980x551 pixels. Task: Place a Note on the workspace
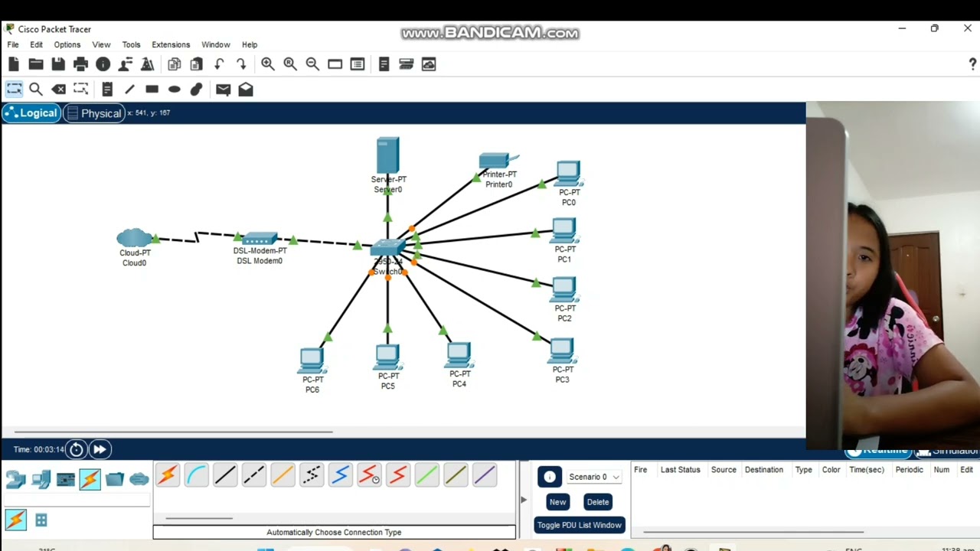click(107, 90)
